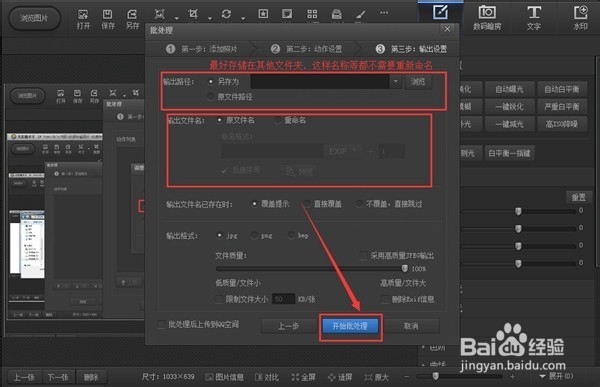Select the 直接覆盖 radio option
Image resolution: width=600 pixels, height=387 pixels.
307,204
